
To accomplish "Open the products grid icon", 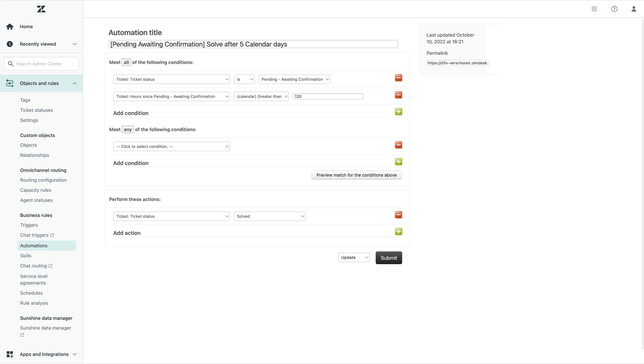I will point(594,9).
